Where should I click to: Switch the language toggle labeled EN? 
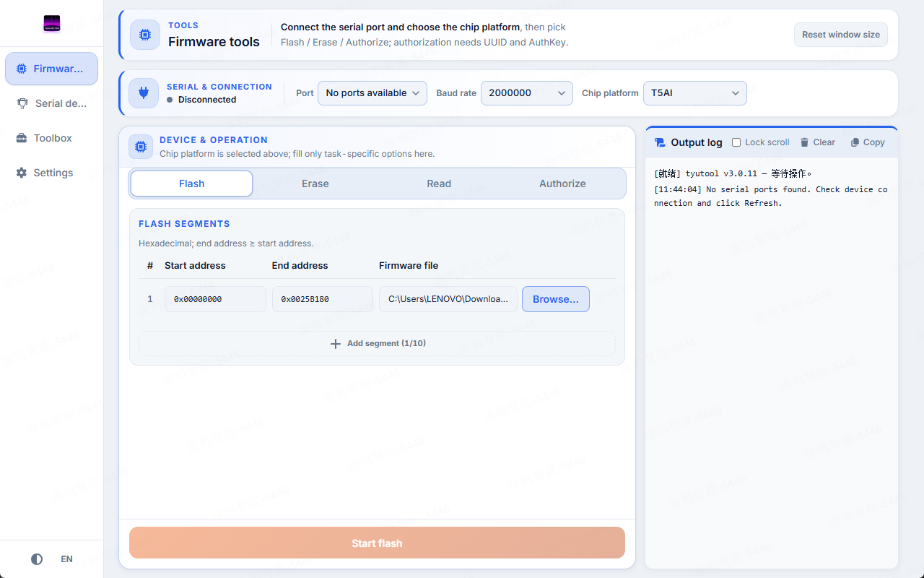pos(66,559)
